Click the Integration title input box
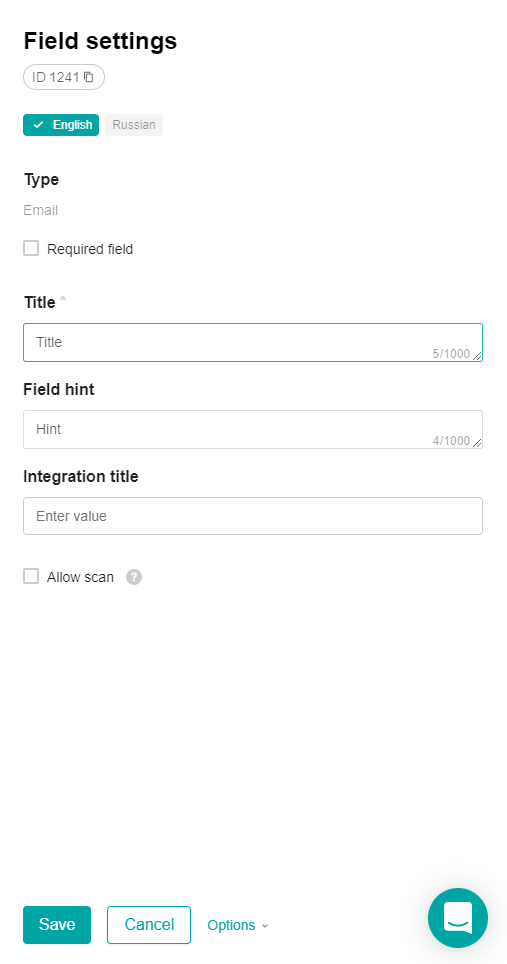507x964 pixels. pos(253,516)
